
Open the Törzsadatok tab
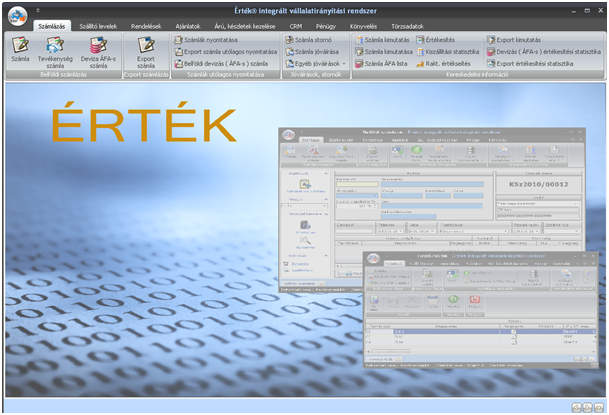coord(407,26)
